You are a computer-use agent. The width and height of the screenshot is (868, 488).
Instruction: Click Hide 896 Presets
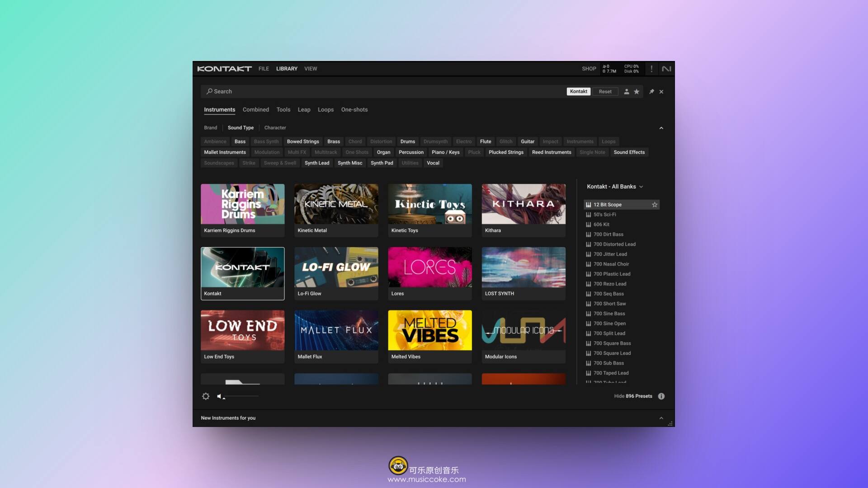coord(633,396)
